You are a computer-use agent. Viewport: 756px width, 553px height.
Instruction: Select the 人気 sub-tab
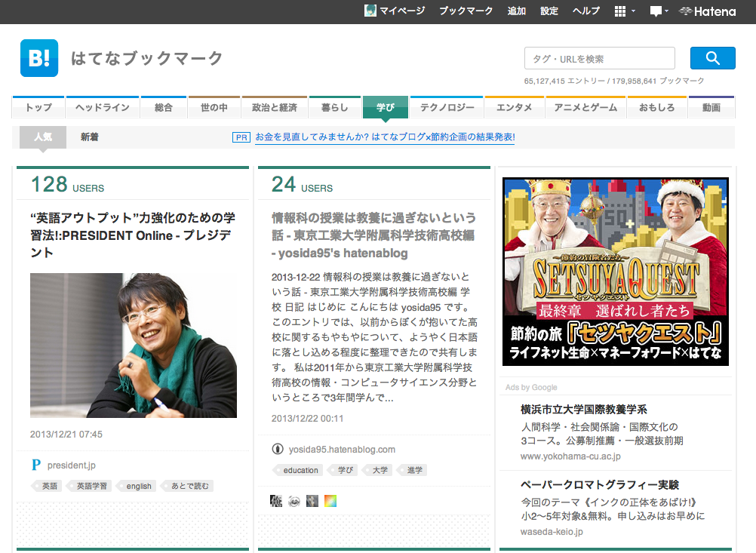(43, 137)
